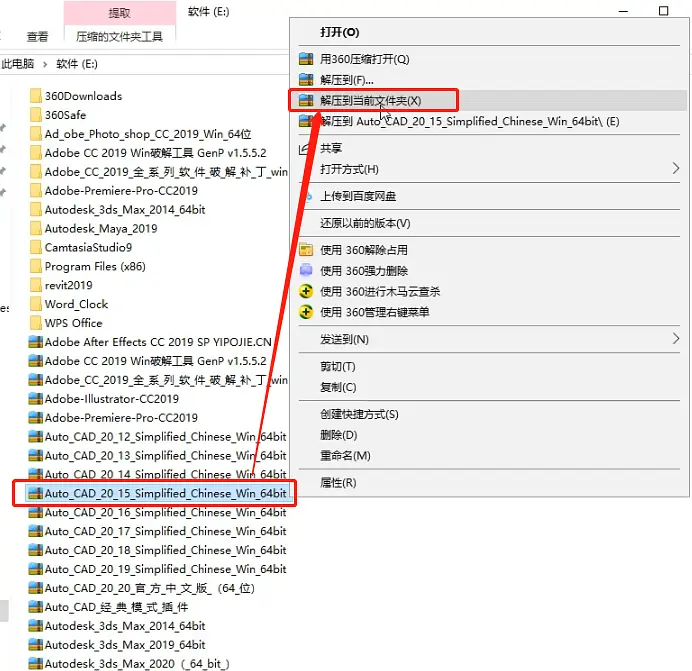Click the 360 zip icon beside 用360压缩打开(Q)
This screenshot has width=692, height=671.
pos(306,59)
